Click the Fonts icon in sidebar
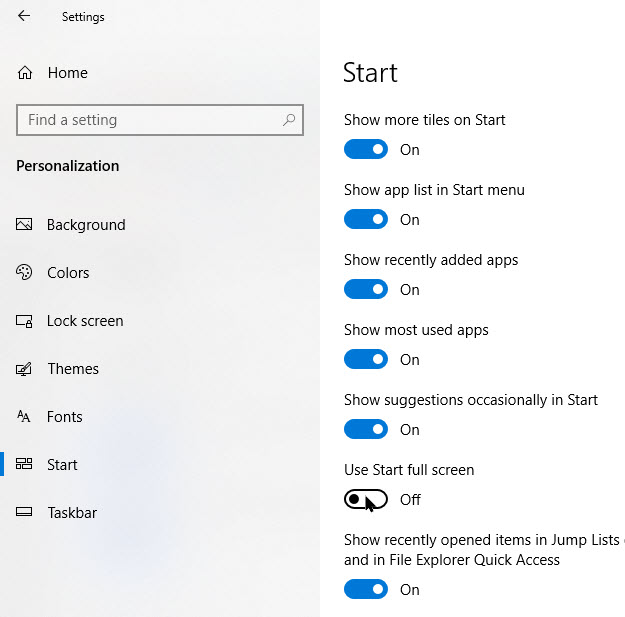This screenshot has width=625, height=617. (25, 417)
